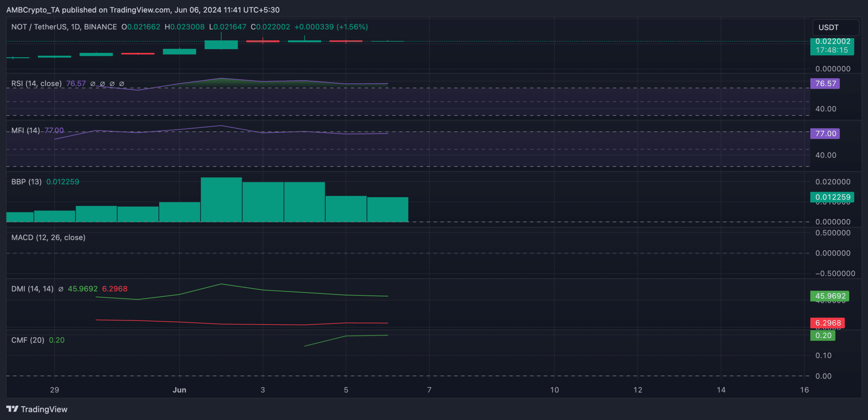This screenshot has height=420, width=868.
Task: Select the CMF (20) indicator label
Action: tap(28, 340)
